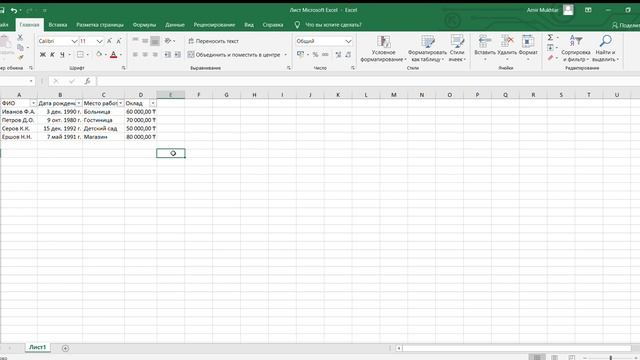The width and height of the screenshot is (640, 360).
Task: Click the zoom slider in status bar
Action: coord(611,358)
